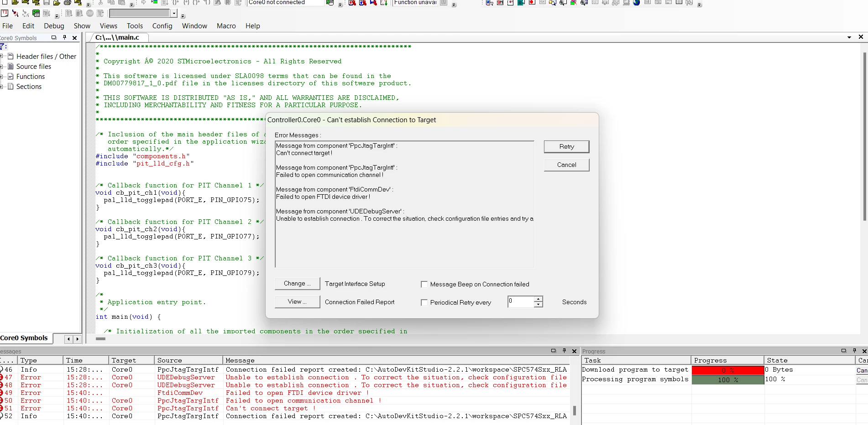Decrease retry seconds with down spinner
This screenshot has width=868, height=425.
tap(539, 305)
